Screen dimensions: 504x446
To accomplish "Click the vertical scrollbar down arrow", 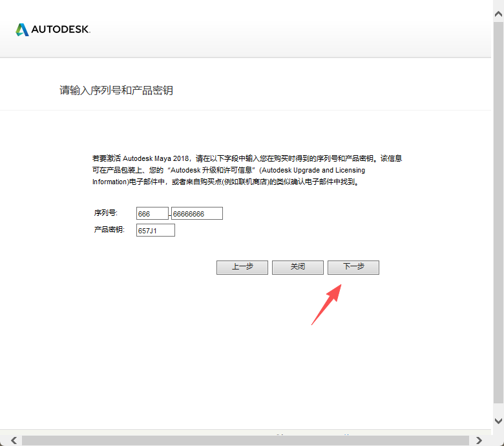I will pyautogui.click(x=499, y=421).
